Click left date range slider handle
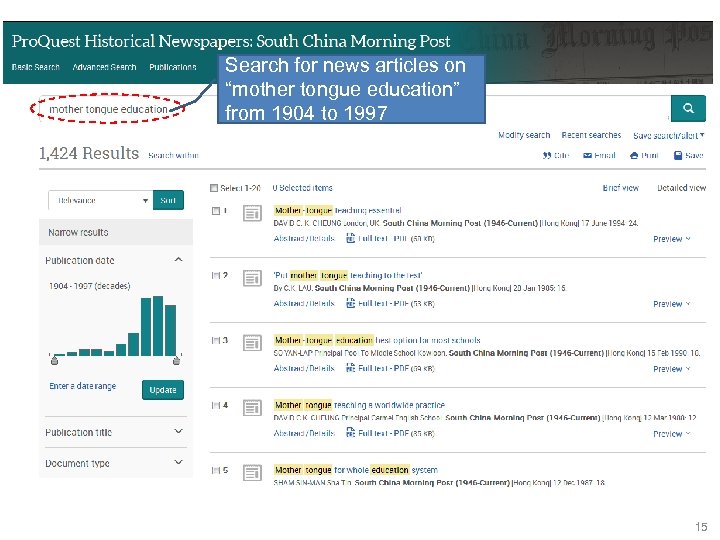The height and width of the screenshot is (540, 720). [54, 361]
